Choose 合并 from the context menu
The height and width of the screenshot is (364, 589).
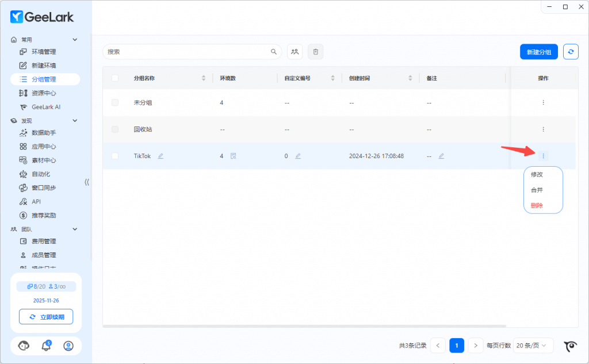tap(537, 190)
